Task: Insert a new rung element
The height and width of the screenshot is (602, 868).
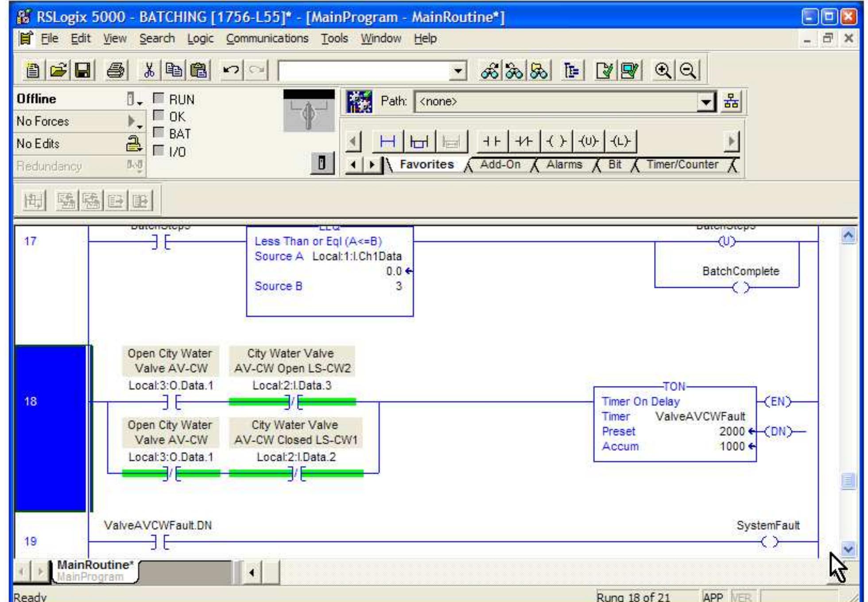Action: (387, 142)
